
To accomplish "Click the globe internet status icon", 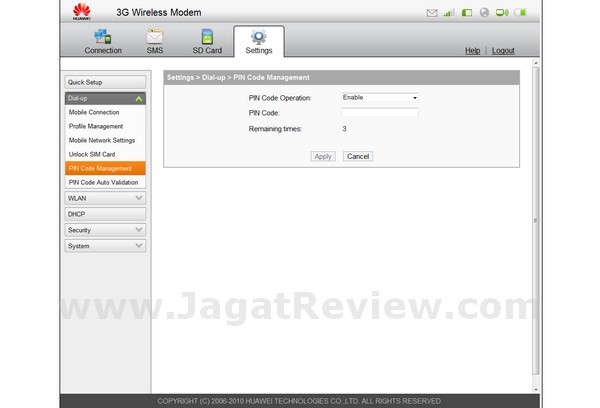I will 484,13.
